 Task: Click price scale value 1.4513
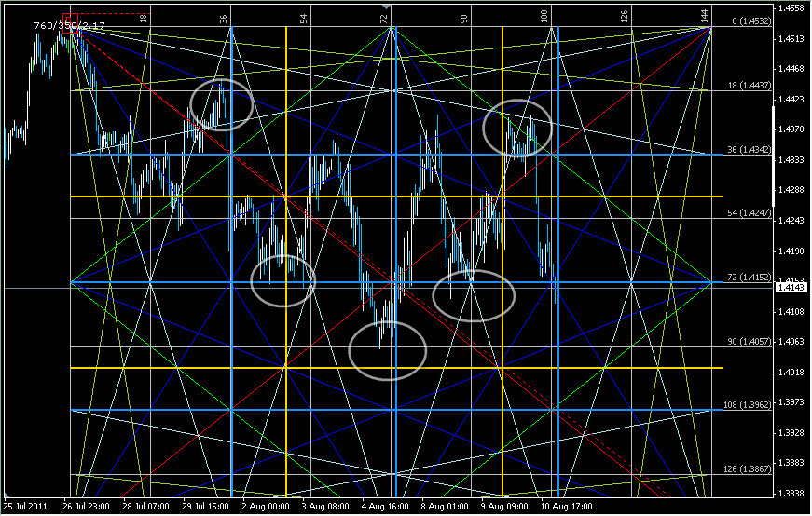point(791,39)
